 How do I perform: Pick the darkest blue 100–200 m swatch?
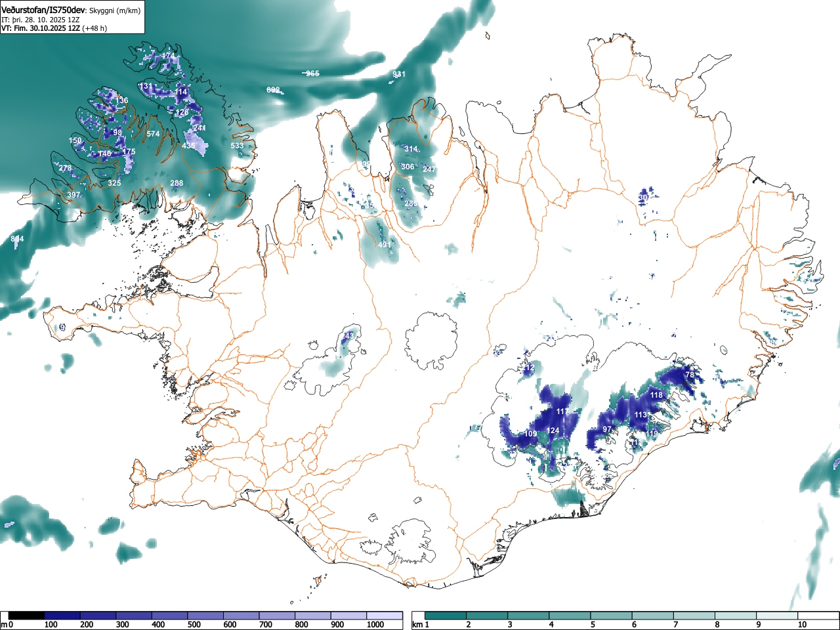(x=62, y=616)
